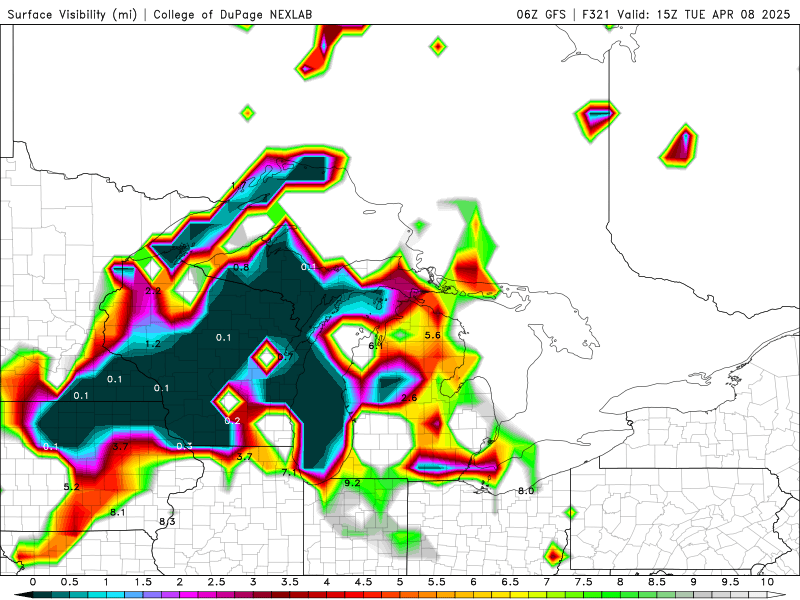This screenshot has height=600, width=800.
Task: Select the 9.2 visibility value on the map
Action: [353, 483]
